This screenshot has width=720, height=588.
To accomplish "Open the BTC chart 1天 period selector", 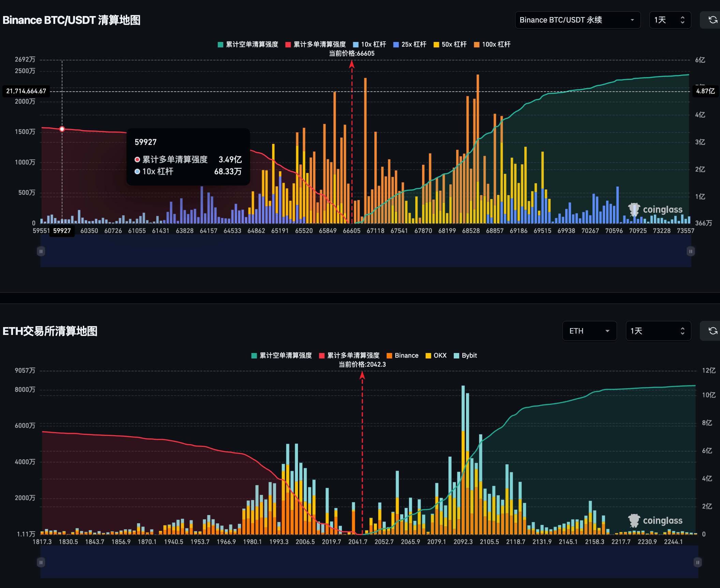I will [670, 20].
